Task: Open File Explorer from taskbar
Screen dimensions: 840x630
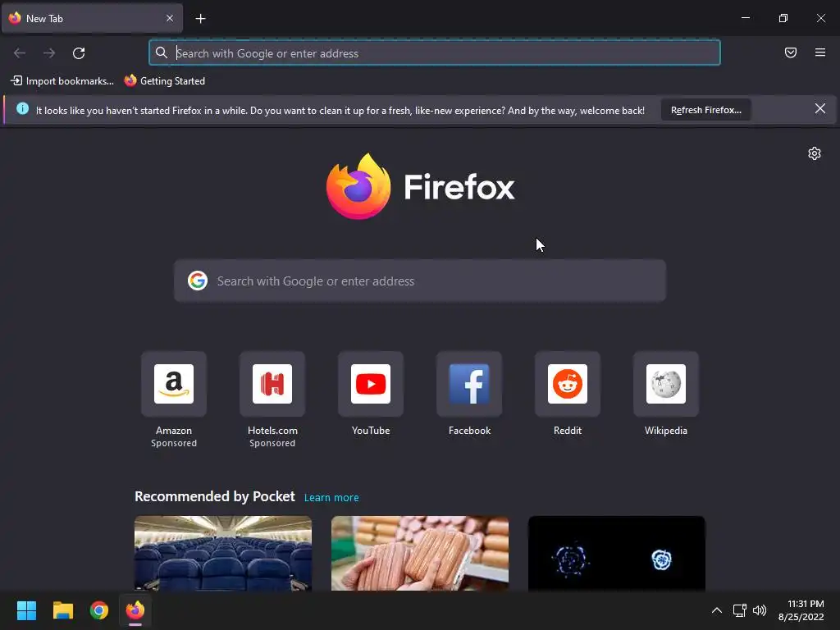Action: click(62, 610)
